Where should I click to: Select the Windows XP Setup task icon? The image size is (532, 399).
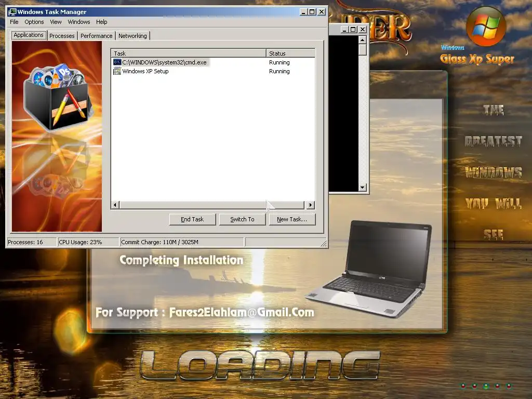click(x=117, y=71)
